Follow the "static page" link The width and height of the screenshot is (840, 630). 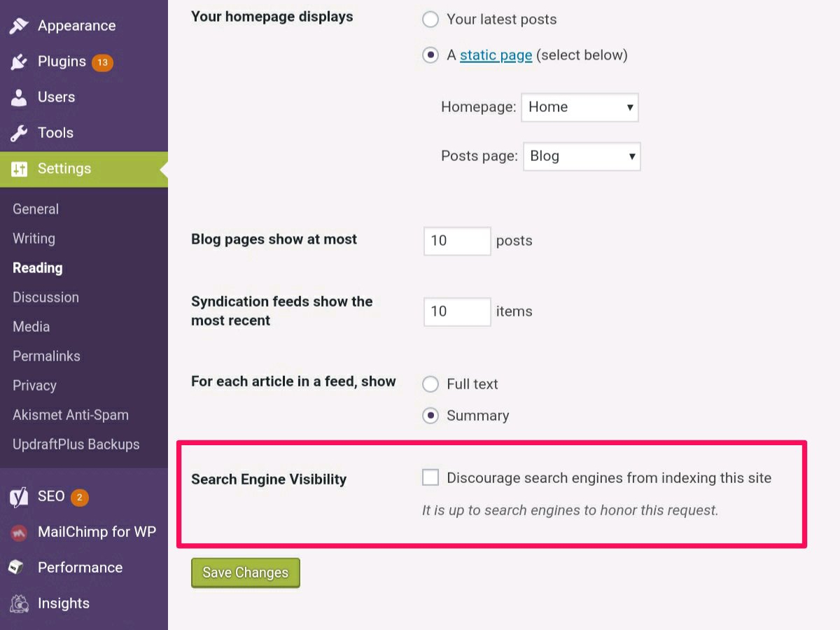point(496,55)
